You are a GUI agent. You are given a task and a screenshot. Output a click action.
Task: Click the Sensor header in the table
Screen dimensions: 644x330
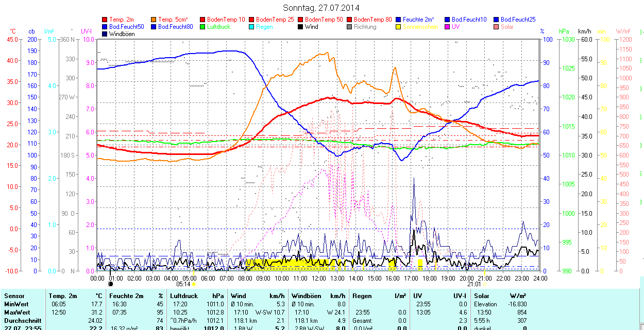(14, 296)
